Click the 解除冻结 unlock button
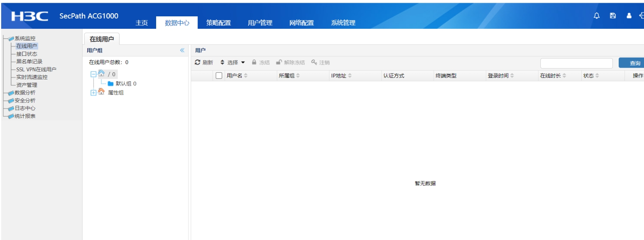The image size is (644, 240). coord(290,62)
